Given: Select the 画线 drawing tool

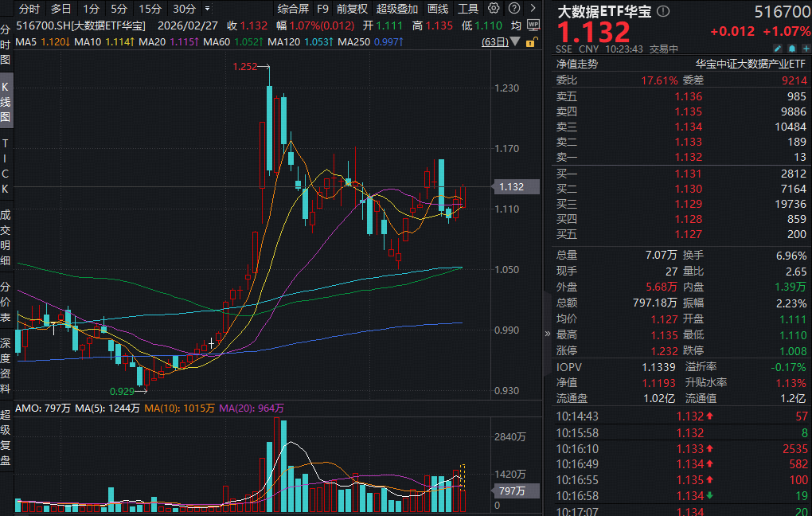Looking at the screenshot, I should [437, 8].
